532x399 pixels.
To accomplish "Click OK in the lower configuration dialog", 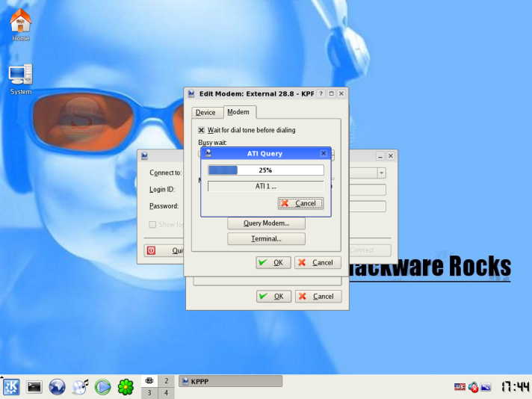I will tap(273, 297).
